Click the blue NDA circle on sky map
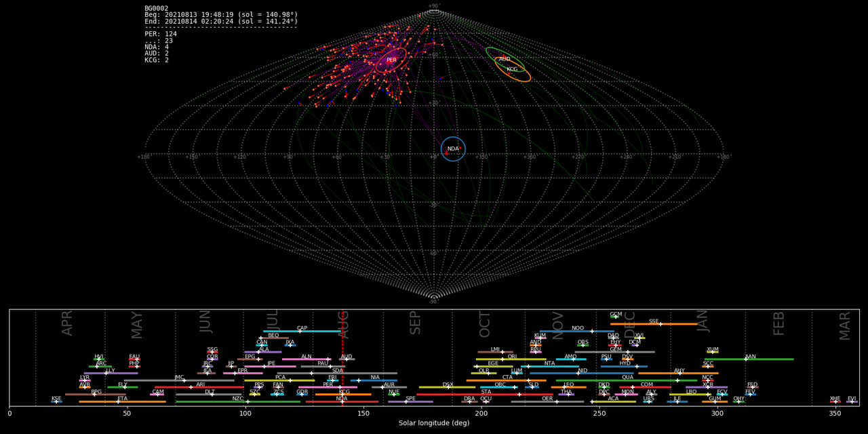 point(453,149)
